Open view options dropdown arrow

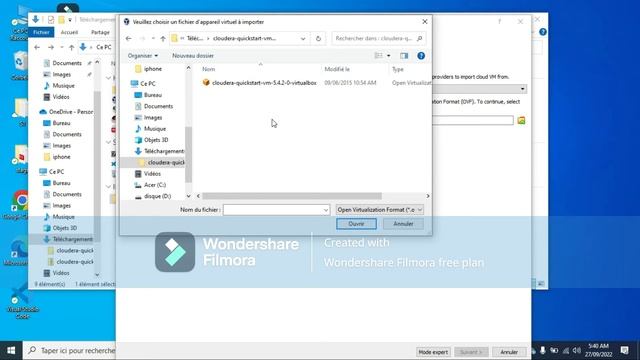point(389,56)
